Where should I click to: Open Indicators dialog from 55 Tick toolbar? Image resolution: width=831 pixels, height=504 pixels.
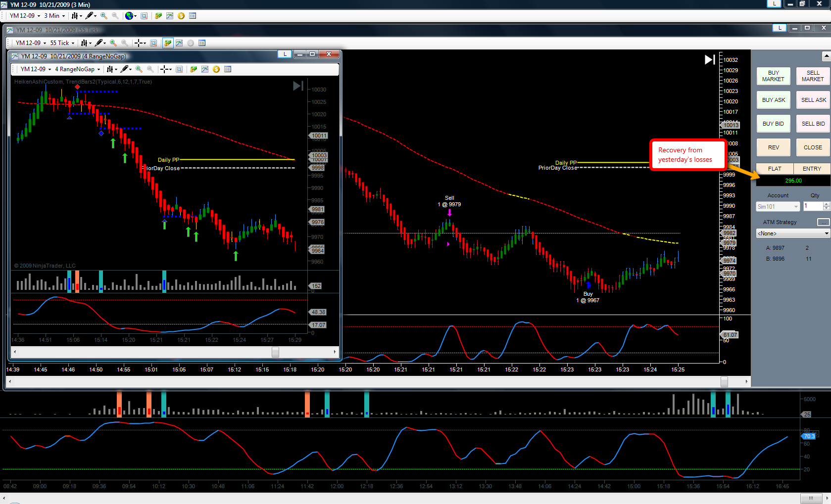click(x=179, y=43)
